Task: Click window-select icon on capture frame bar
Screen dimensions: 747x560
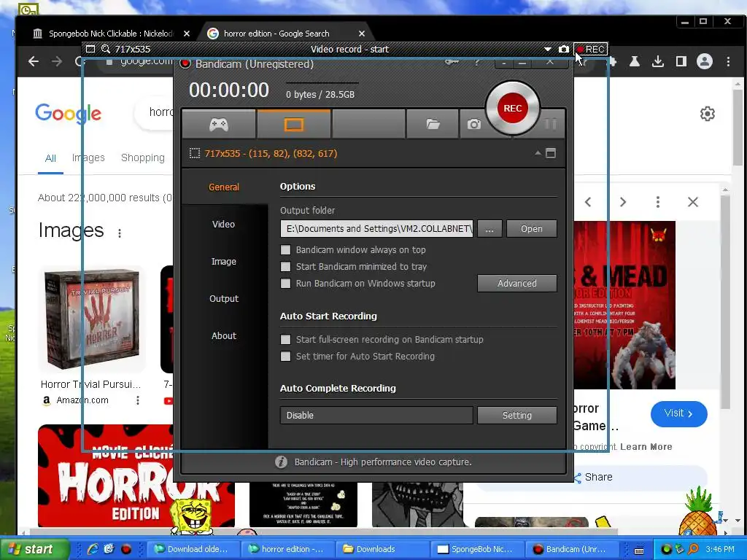Action: (x=90, y=49)
